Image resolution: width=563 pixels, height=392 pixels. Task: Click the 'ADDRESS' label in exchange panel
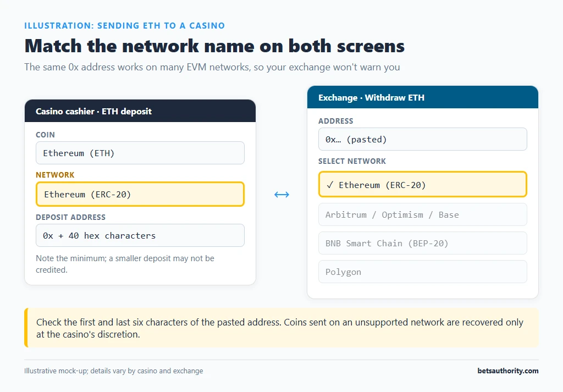pyautogui.click(x=336, y=121)
